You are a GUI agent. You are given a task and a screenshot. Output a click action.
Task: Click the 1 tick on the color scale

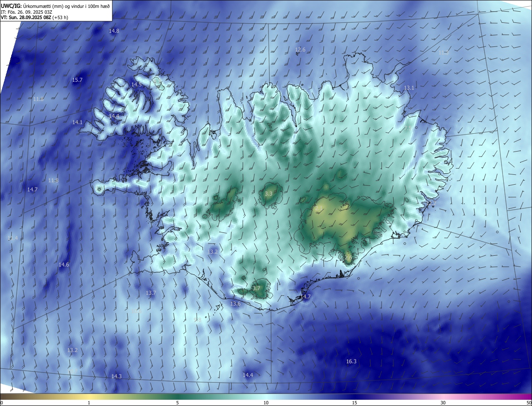[89, 403]
